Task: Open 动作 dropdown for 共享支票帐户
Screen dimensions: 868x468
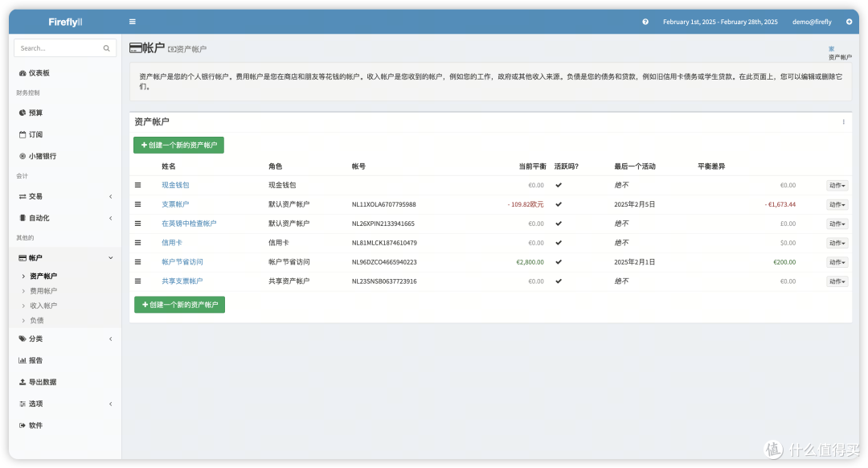Action: [837, 281]
